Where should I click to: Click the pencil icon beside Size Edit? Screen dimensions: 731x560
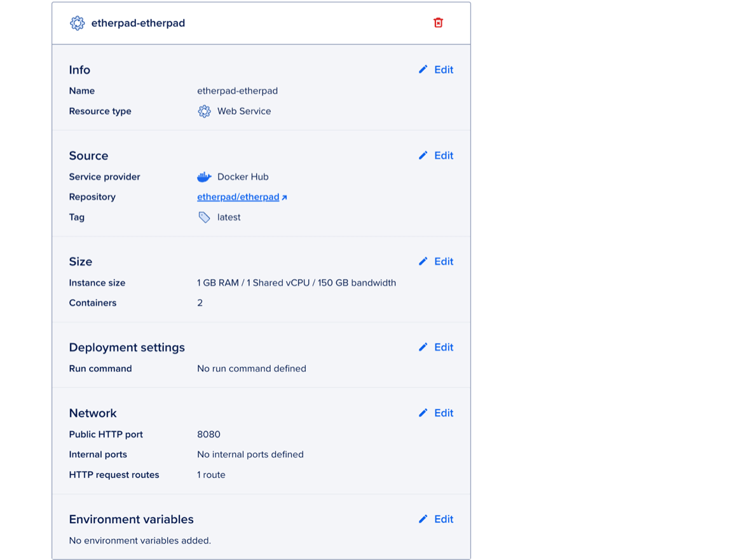(x=423, y=261)
